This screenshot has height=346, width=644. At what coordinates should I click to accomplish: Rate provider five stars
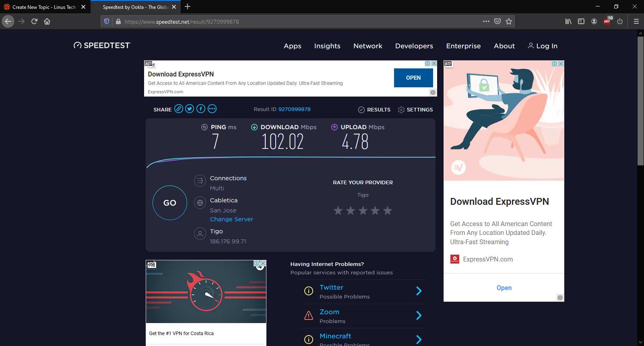click(388, 210)
